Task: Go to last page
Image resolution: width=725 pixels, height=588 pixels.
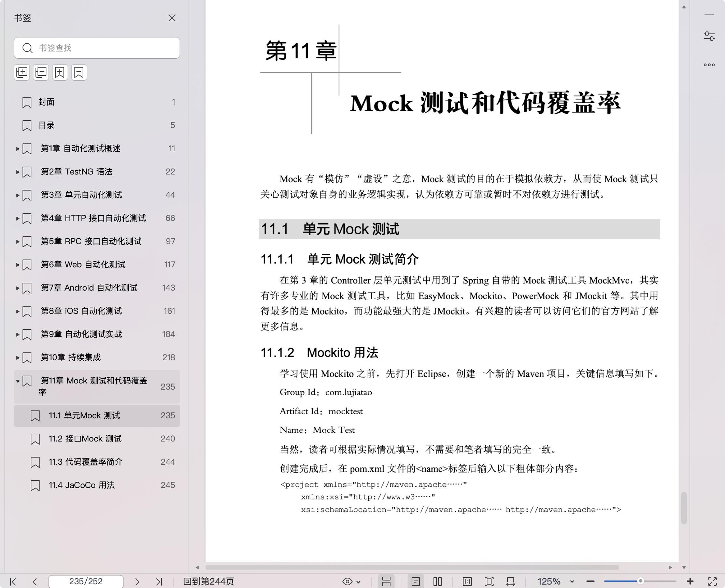Action: pos(159,582)
